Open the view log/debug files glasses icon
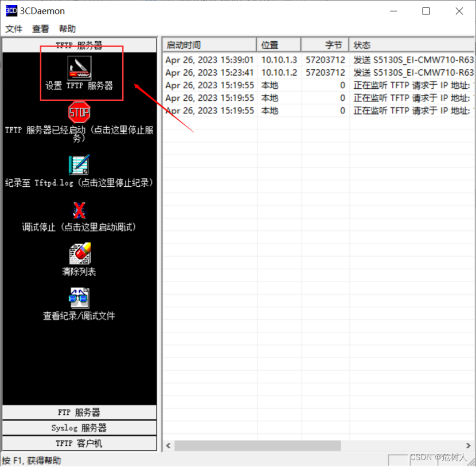This screenshot has height=467, width=476. (79, 298)
